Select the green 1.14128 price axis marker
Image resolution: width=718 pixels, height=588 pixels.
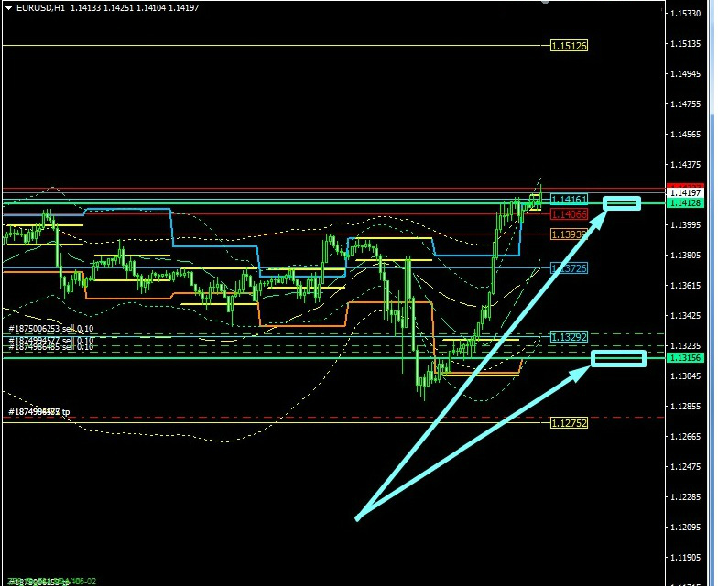685,203
